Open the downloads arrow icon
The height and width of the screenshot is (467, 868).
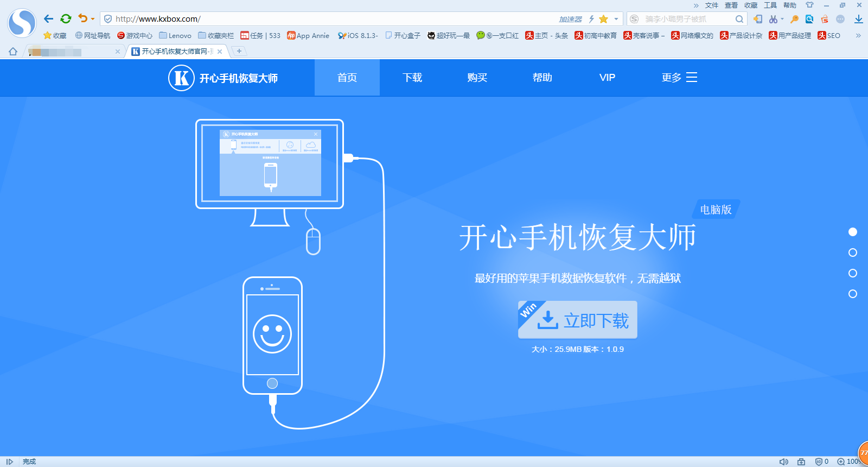tap(859, 19)
